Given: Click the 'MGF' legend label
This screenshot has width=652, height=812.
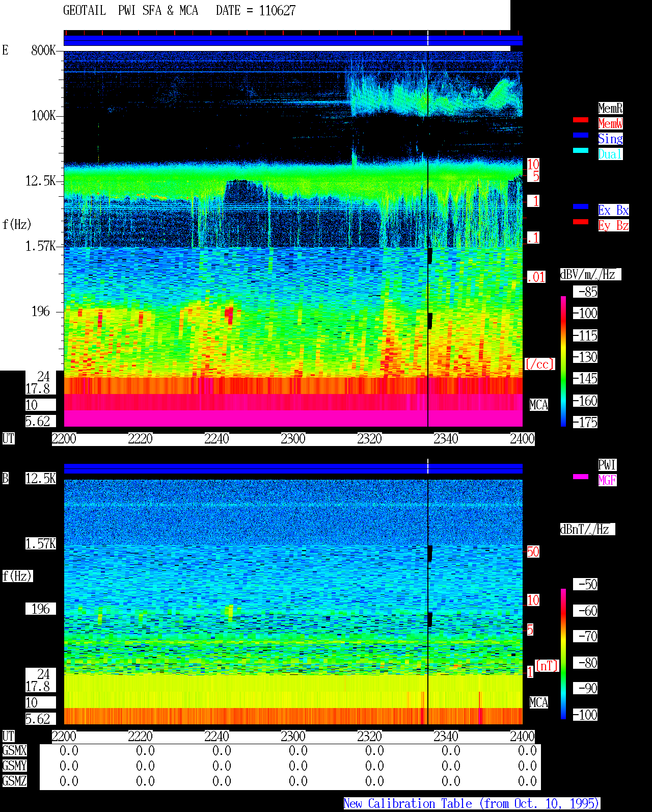Looking at the screenshot, I should (607, 480).
